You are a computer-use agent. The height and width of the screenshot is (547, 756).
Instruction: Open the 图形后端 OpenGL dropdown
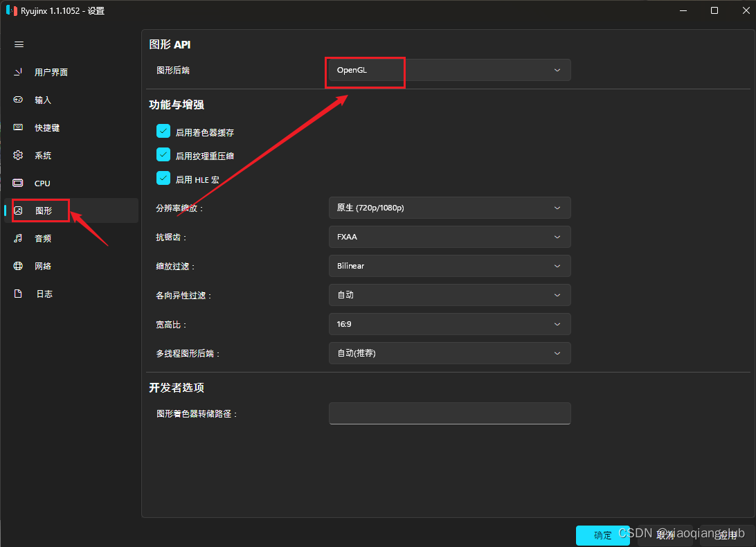point(449,70)
